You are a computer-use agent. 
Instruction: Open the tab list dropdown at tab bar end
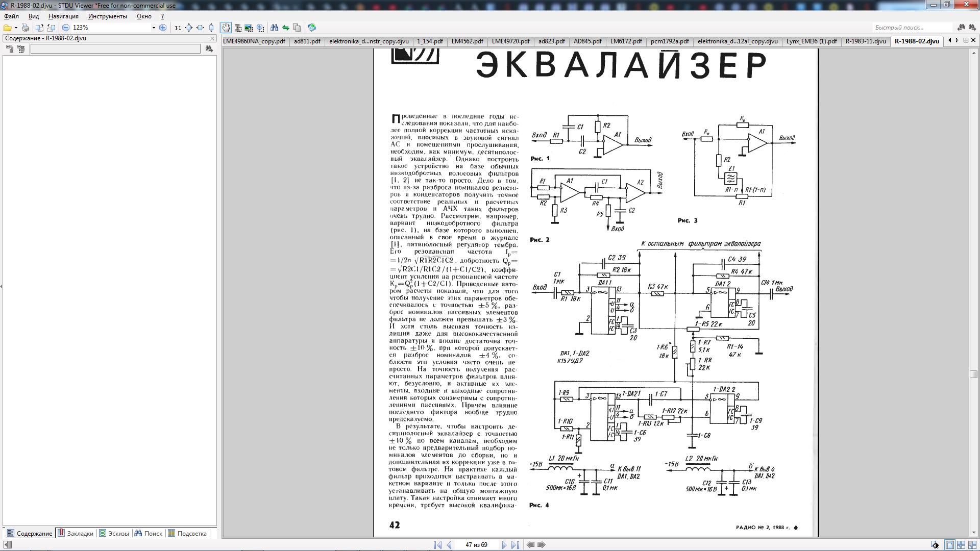point(965,40)
